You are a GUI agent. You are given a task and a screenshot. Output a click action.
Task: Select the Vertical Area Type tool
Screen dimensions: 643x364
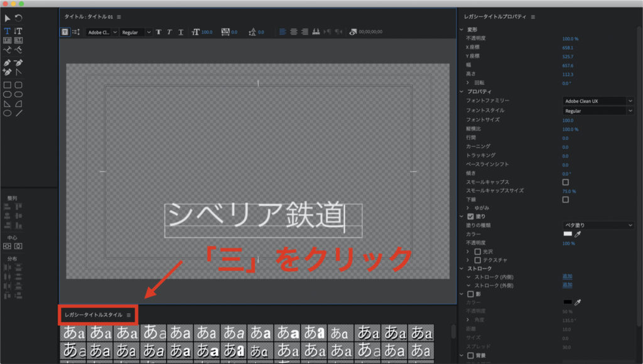pyautogui.click(x=18, y=41)
